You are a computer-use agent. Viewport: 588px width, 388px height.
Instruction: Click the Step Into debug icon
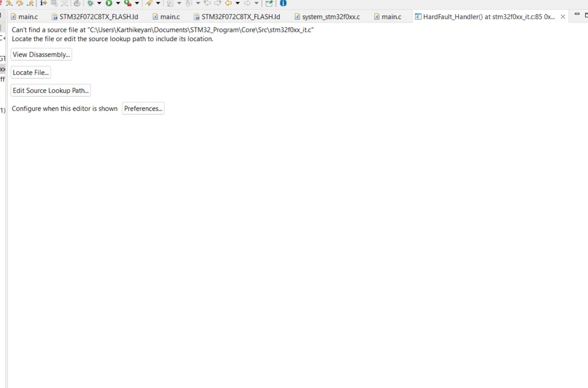9,3
